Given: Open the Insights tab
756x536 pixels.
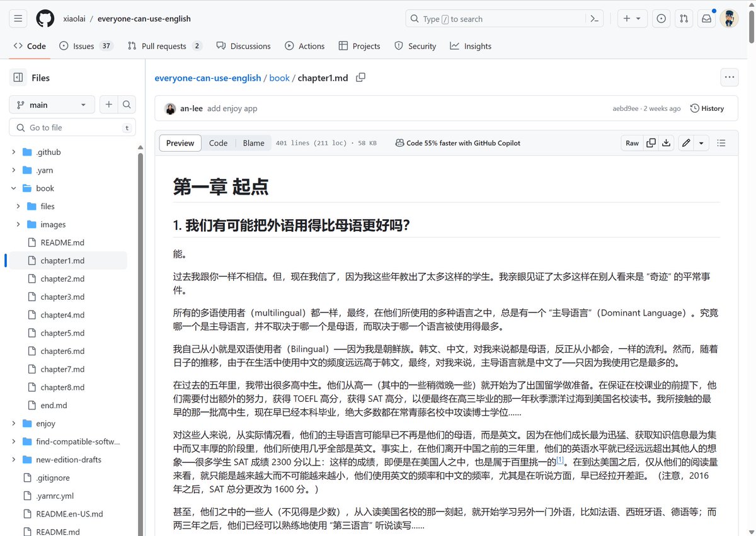Looking at the screenshot, I should 471,46.
